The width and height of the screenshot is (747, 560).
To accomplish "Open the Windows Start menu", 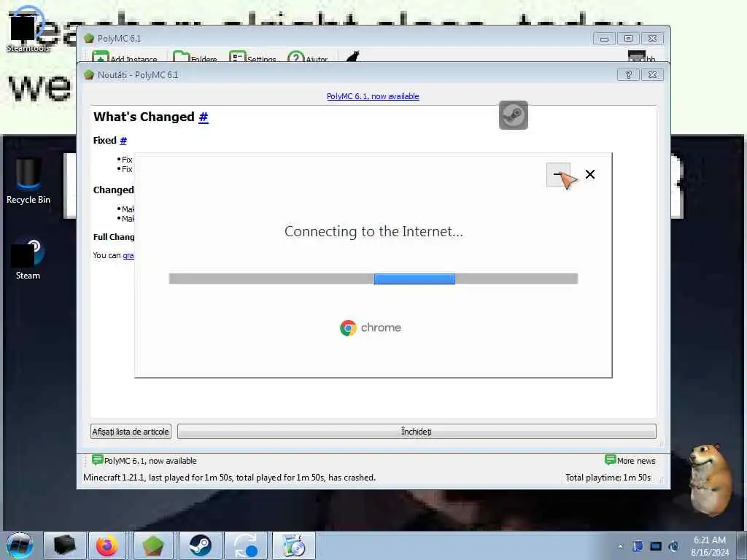I will click(20, 545).
